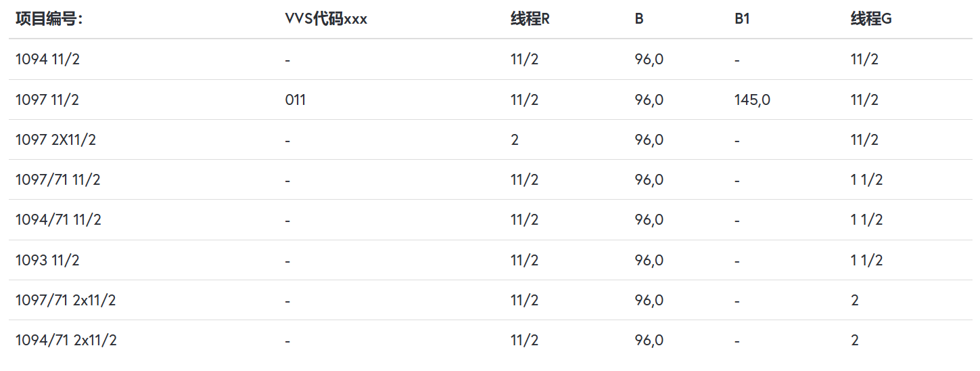Select 线程G value 2 in 1094/71 2x11/2 row
980x371 pixels.
[855, 340]
